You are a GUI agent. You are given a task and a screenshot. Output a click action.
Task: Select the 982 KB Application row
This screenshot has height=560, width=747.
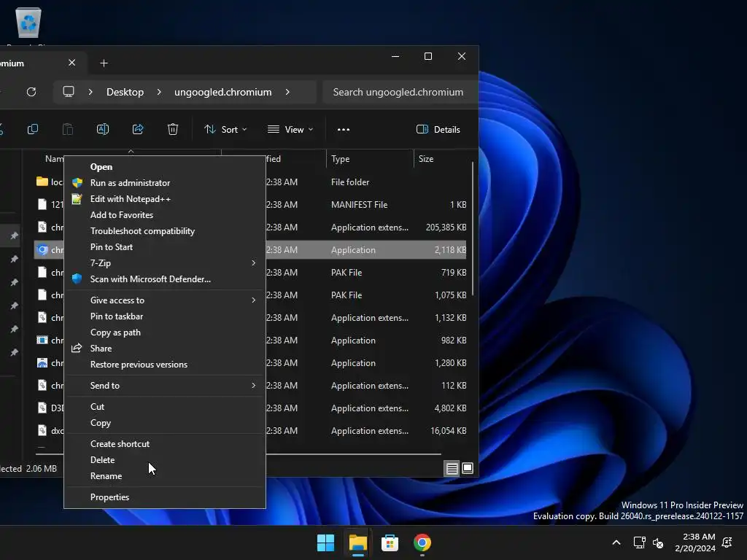click(x=250, y=341)
